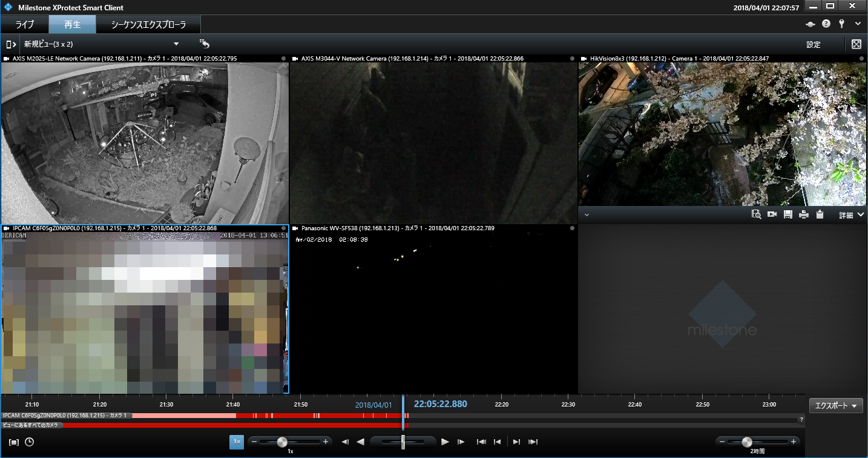
Task: Click the 2018/04/01 timeline date label
Action: (x=373, y=405)
